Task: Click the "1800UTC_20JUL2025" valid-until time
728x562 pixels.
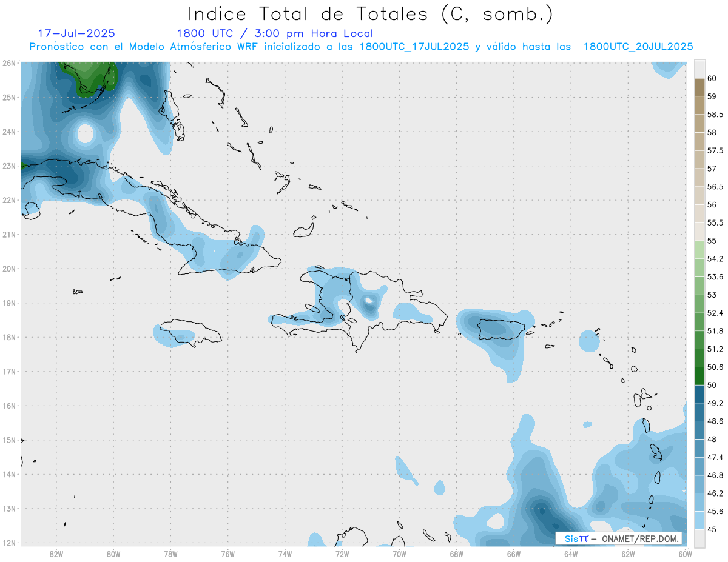Action: click(x=638, y=47)
